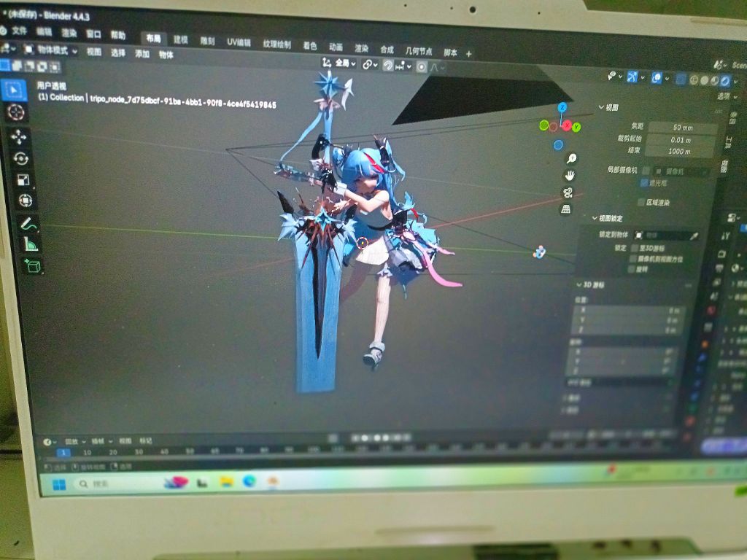Switch to the 建模 workspace tab
Screen dimensions: 747x560
(181, 39)
